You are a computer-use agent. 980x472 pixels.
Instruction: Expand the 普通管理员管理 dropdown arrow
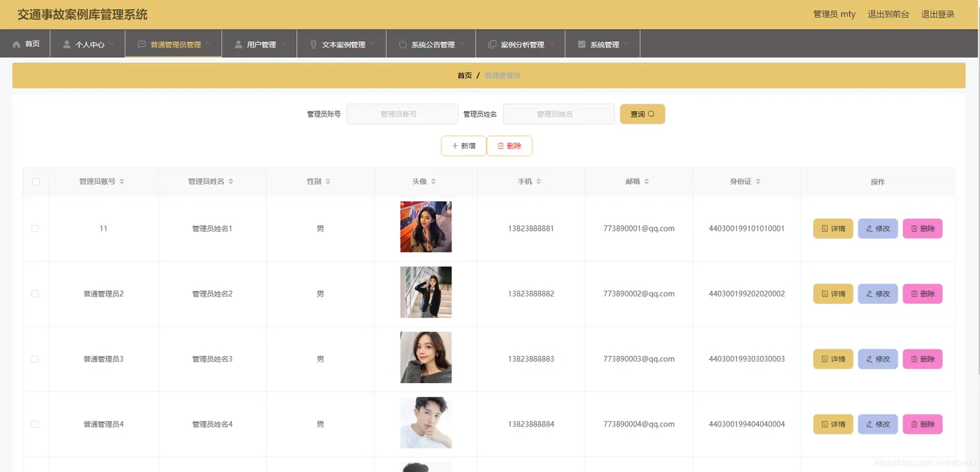(208, 44)
